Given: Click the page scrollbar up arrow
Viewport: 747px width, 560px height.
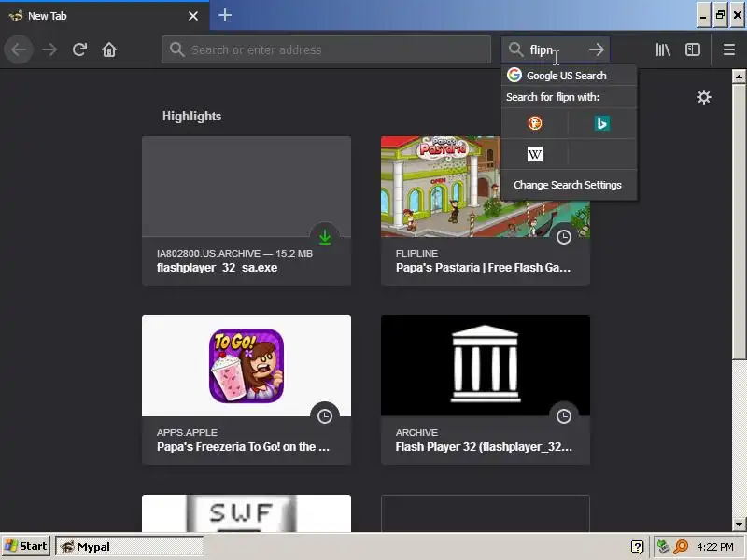Looking at the screenshot, I should (739, 77).
